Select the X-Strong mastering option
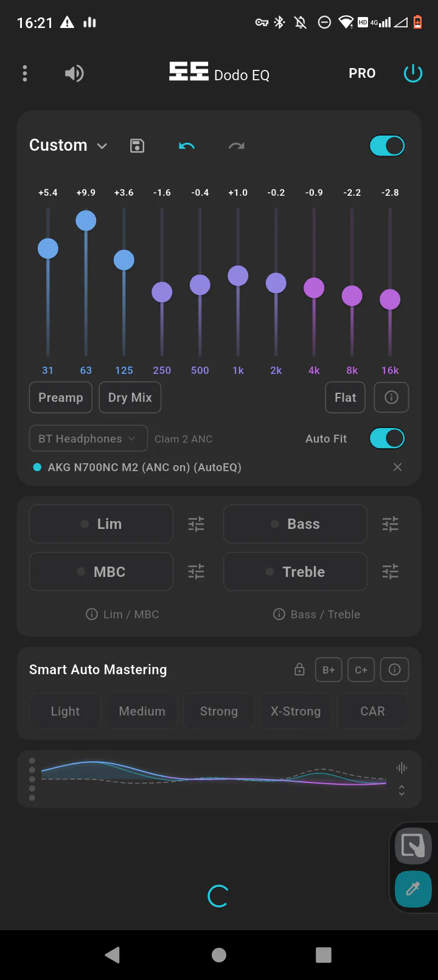 (x=296, y=711)
